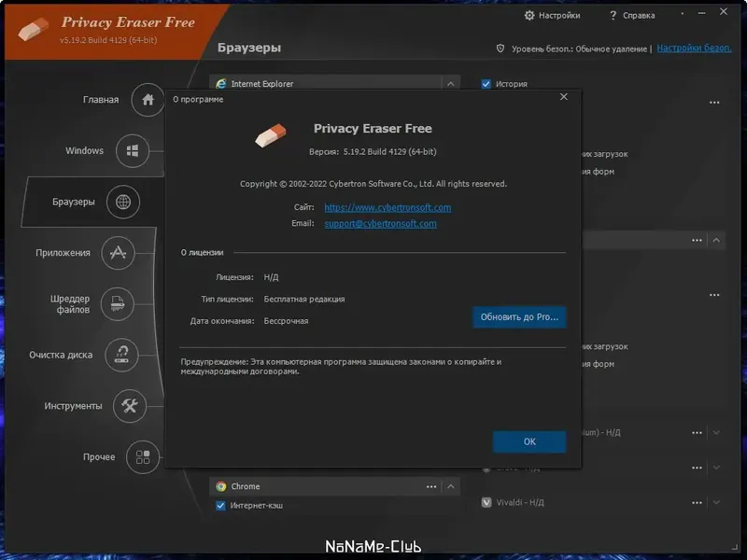
Task: Open the https://www.cybertronsoft.com link
Action: coord(388,207)
